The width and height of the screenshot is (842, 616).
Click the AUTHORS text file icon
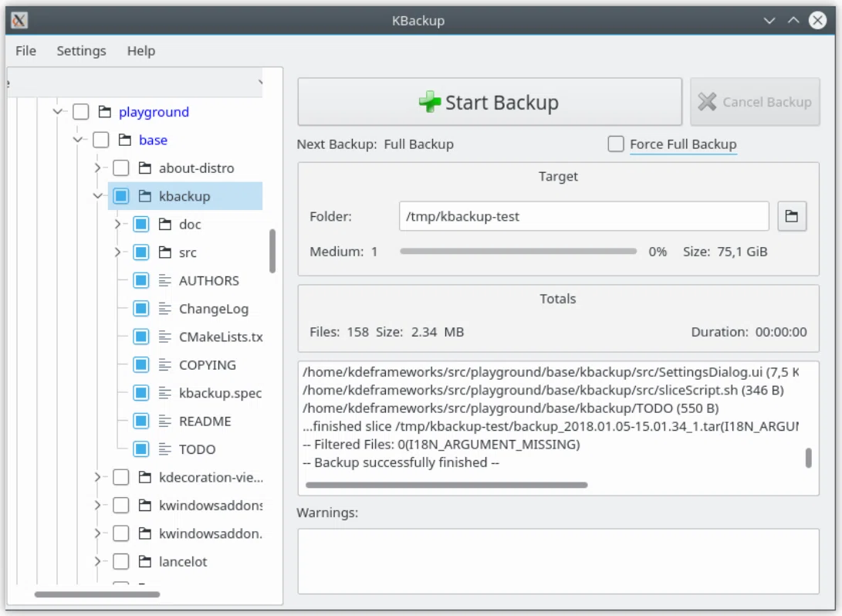[165, 280]
